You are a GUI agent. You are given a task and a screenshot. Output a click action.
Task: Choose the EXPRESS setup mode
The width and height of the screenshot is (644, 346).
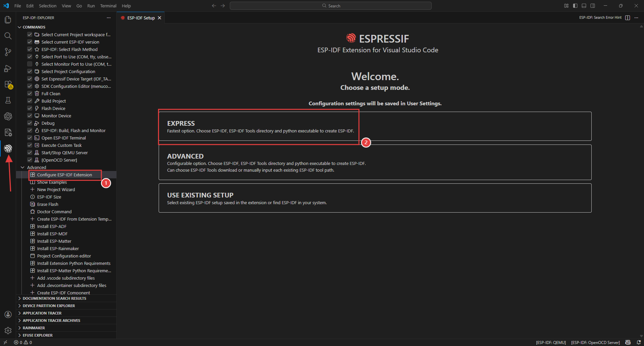click(x=375, y=126)
